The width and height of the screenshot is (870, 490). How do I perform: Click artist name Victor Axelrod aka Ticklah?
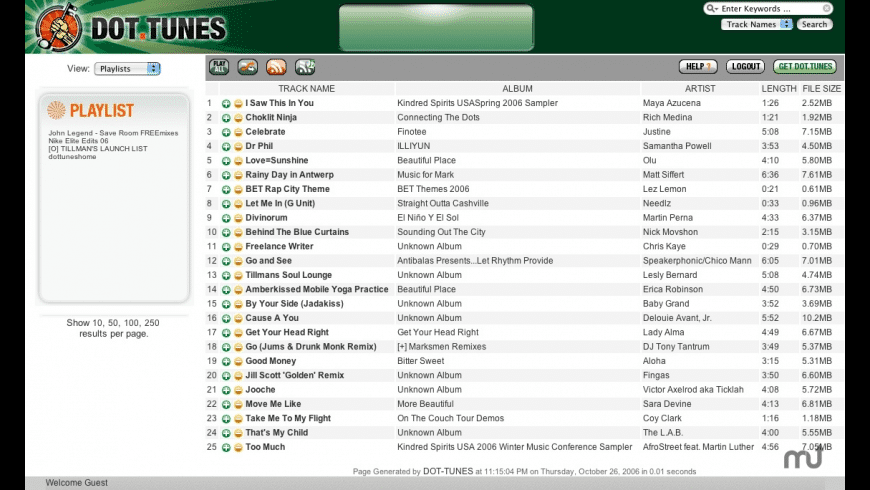pyautogui.click(x=693, y=390)
